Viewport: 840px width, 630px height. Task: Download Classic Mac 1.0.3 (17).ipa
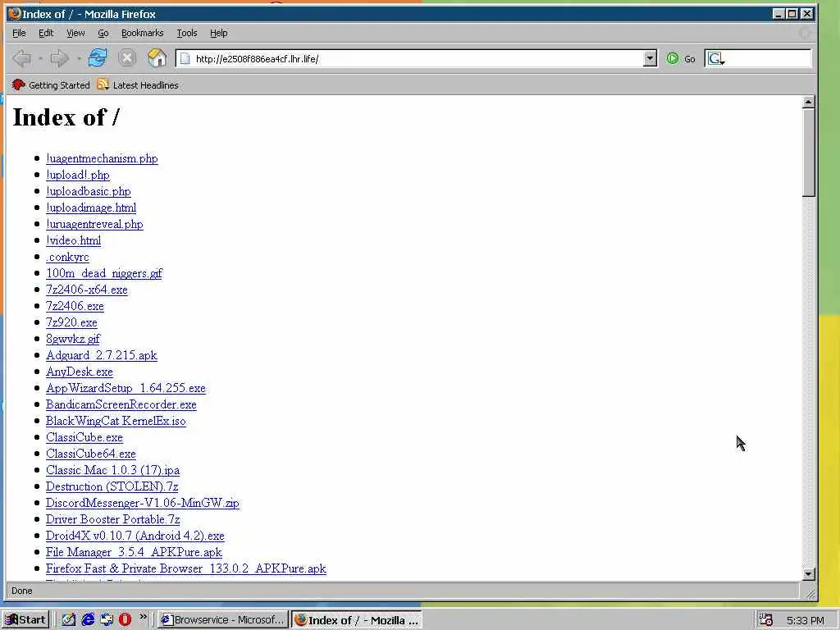click(112, 470)
